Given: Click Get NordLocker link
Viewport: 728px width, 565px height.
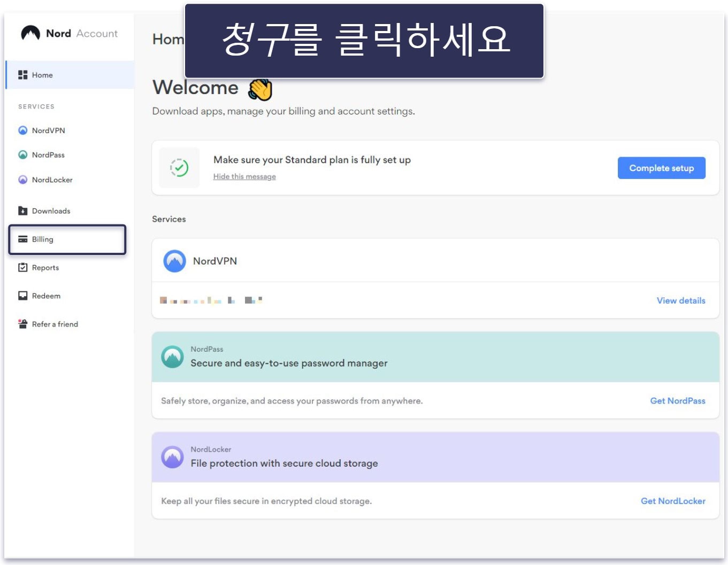Looking at the screenshot, I should coord(673,501).
